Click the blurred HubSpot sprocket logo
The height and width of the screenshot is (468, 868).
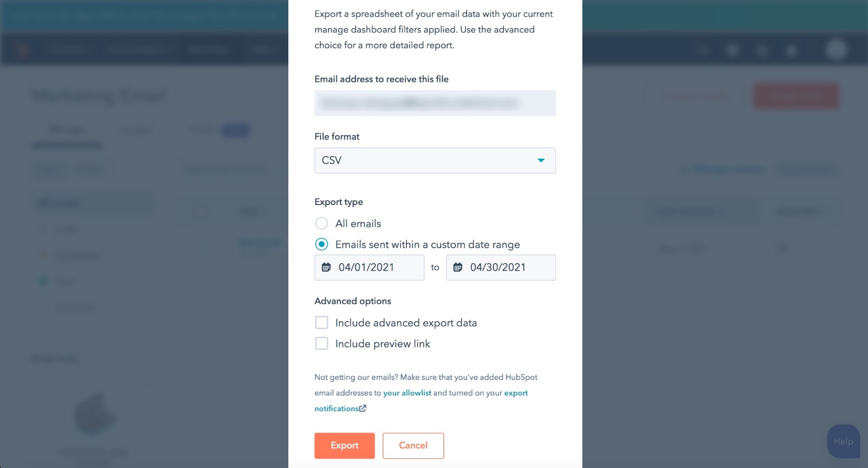click(22, 50)
